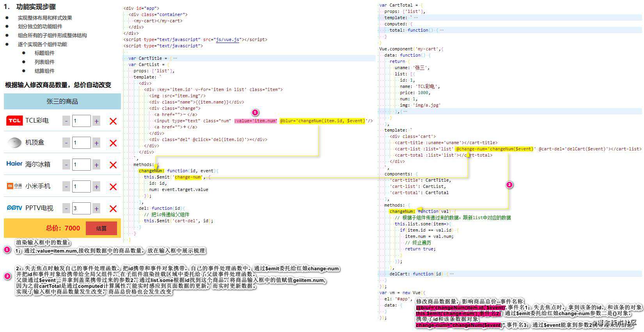Click the code line el: '#app'

pyautogui.click(x=398, y=299)
